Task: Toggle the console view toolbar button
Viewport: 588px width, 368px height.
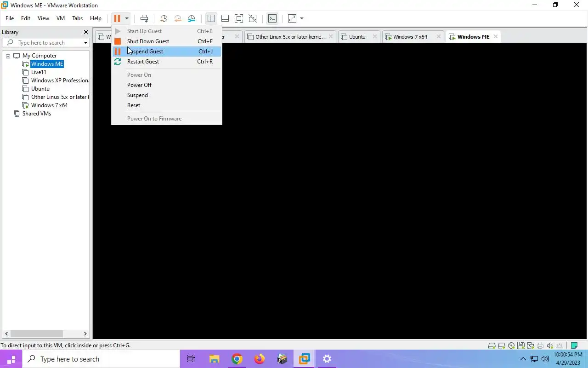Action: coord(272,18)
